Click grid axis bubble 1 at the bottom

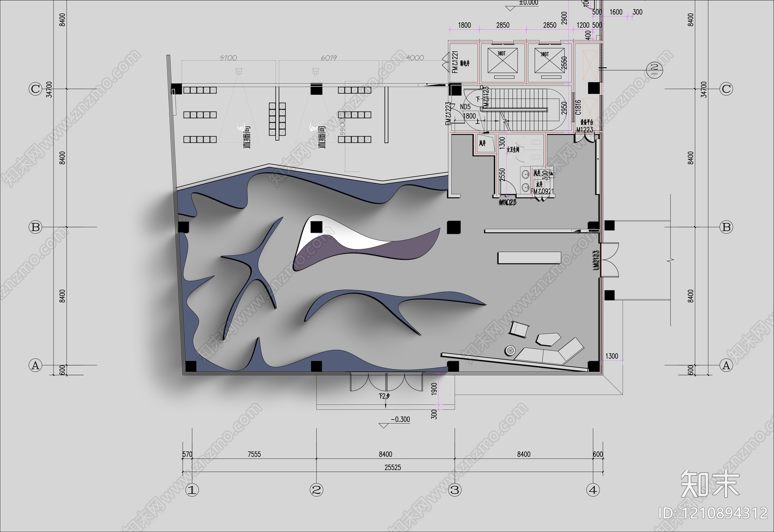click(x=192, y=490)
